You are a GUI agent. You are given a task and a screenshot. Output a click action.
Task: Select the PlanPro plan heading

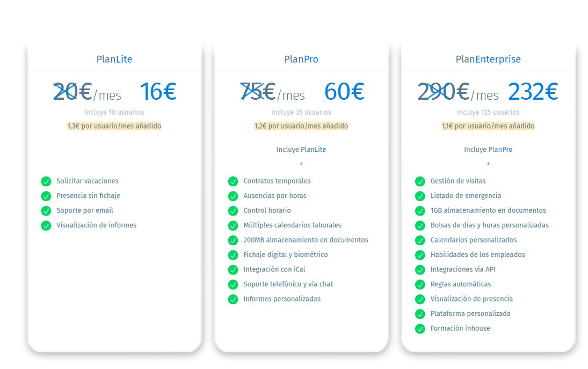tap(301, 60)
